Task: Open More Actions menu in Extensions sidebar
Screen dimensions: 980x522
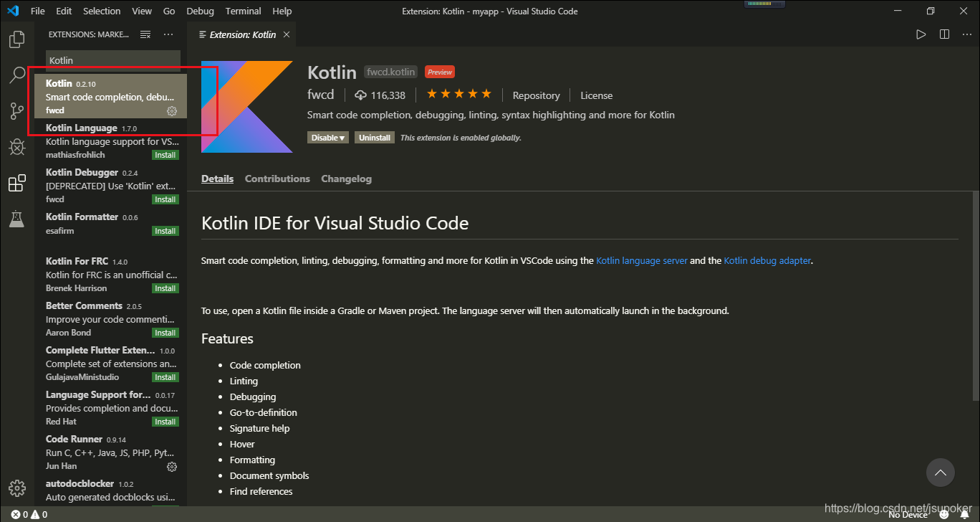Action: [x=168, y=34]
